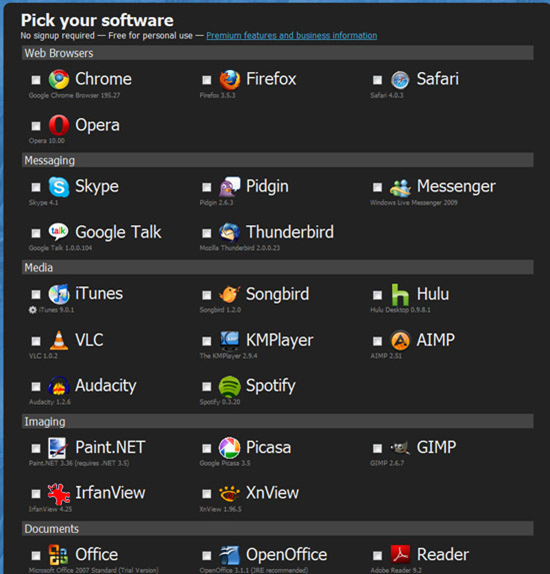Click the Thunderbird mail icon

(230, 232)
